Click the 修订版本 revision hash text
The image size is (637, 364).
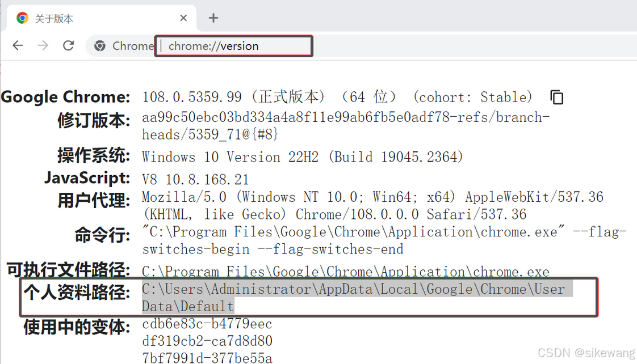click(346, 126)
